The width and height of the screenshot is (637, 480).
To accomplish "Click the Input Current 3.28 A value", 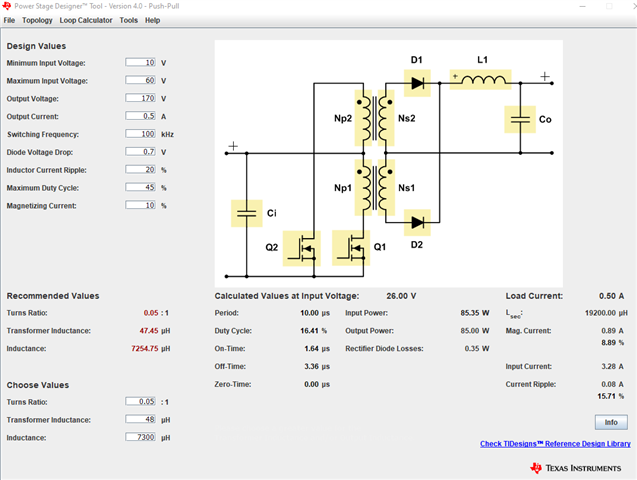I will (612, 367).
